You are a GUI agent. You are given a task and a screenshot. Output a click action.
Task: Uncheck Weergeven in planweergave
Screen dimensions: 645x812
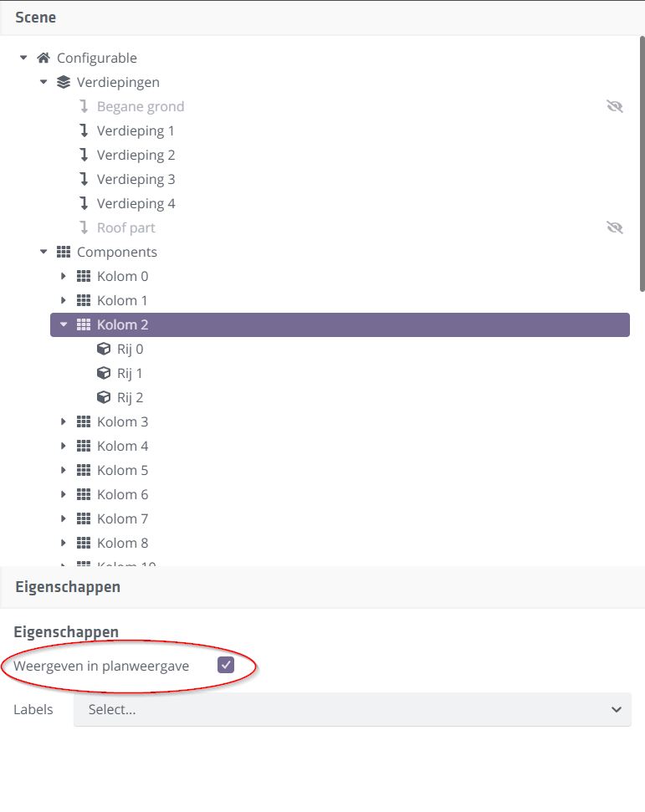(224, 664)
